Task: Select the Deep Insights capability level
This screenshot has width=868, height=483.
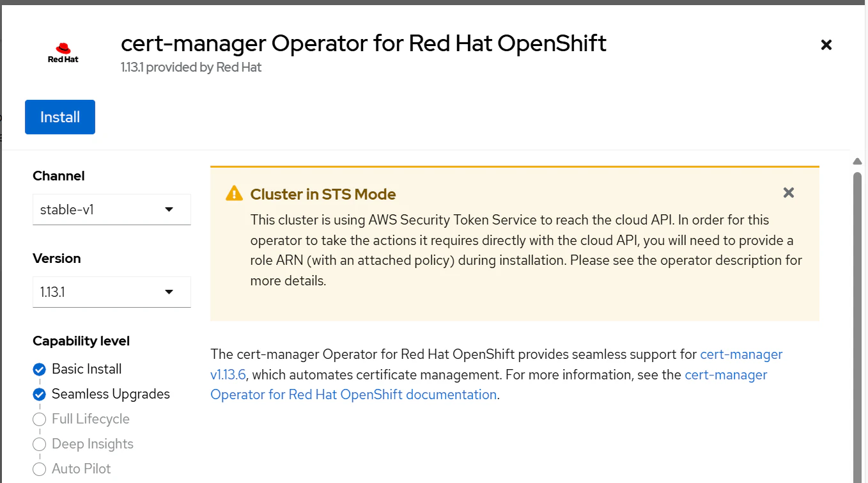Action: [x=83, y=444]
